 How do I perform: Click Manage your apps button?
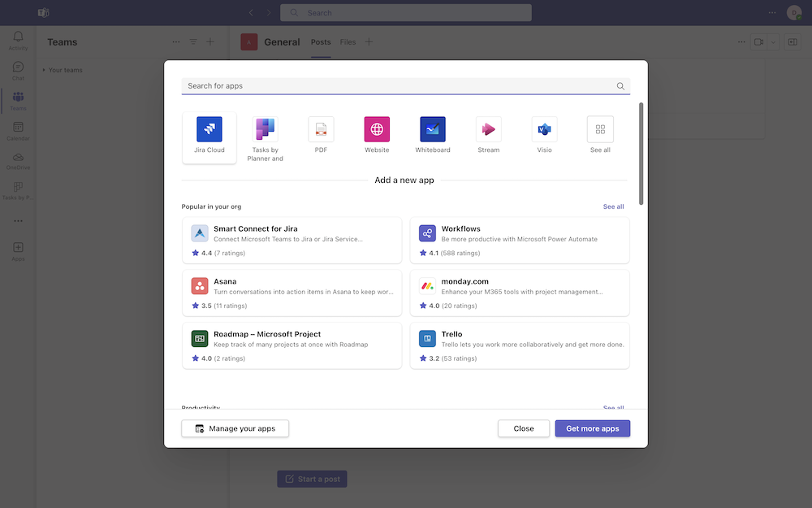pos(235,428)
